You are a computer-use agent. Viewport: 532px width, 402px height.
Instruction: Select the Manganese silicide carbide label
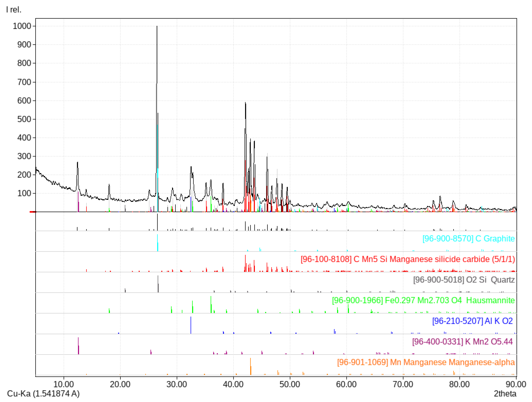coord(408,259)
